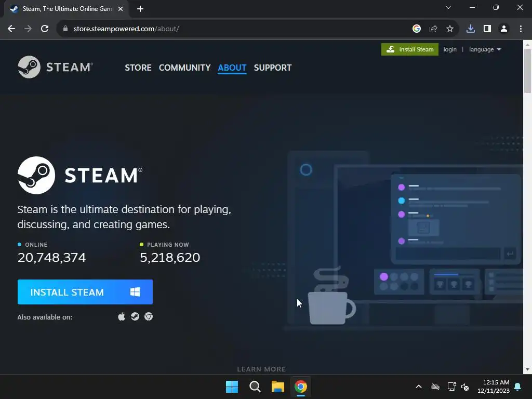Open the Chrome profile avatar icon
This screenshot has width=532, height=399.
click(x=504, y=29)
